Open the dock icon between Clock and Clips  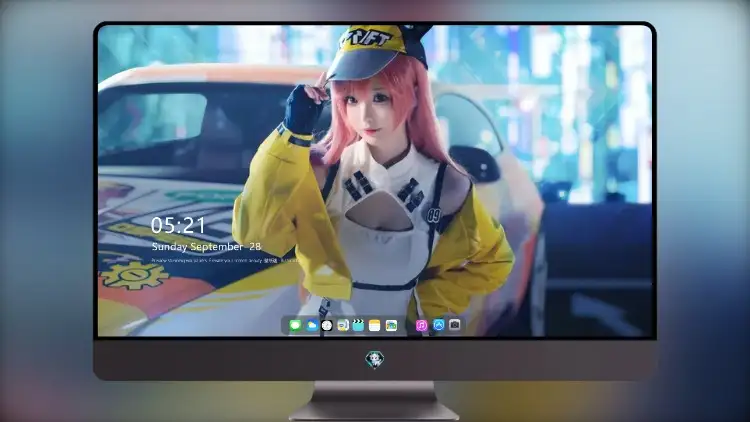point(343,325)
